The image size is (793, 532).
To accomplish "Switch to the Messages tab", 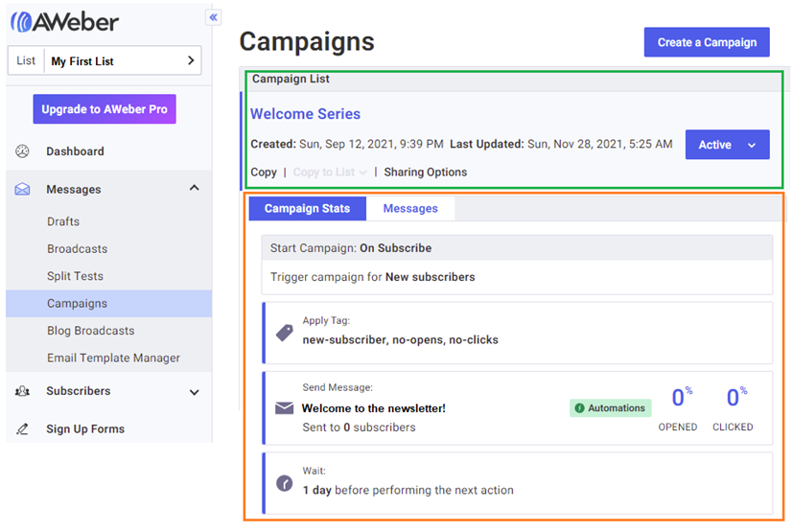I will [x=410, y=208].
